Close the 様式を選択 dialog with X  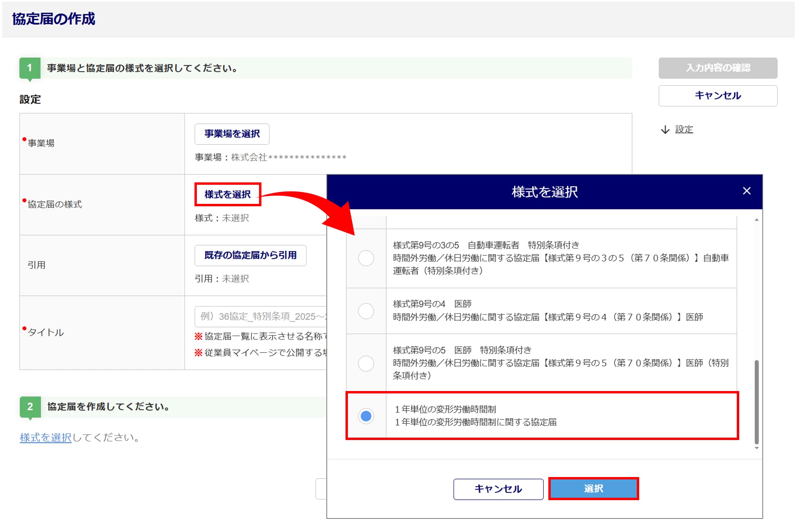tap(746, 191)
